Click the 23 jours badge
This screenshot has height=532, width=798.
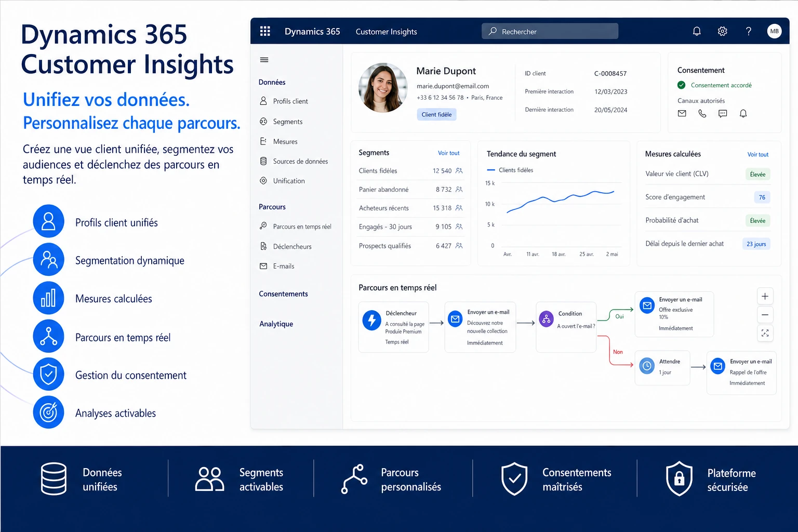tap(756, 244)
